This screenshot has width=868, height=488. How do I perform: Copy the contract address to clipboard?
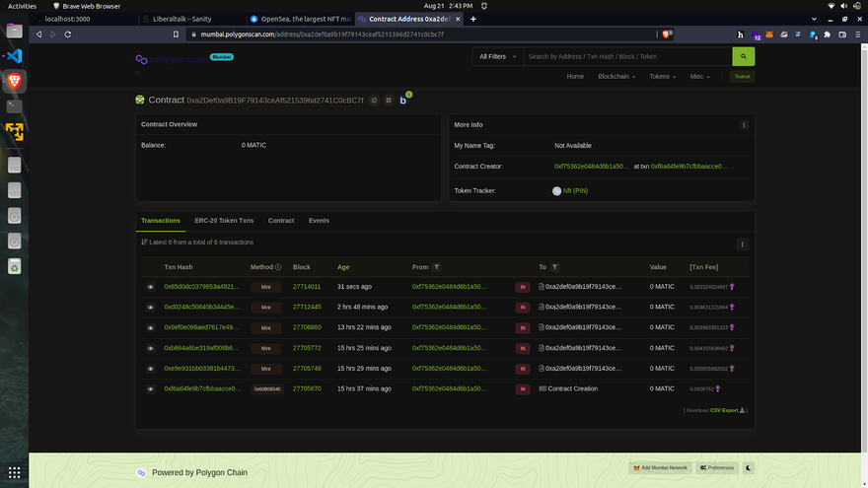click(x=374, y=101)
